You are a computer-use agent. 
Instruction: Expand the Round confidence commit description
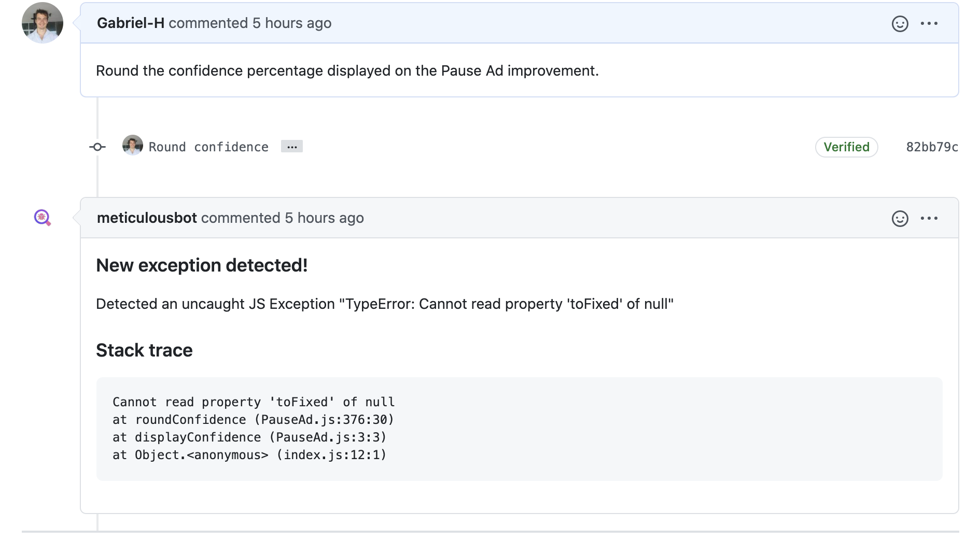292,147
